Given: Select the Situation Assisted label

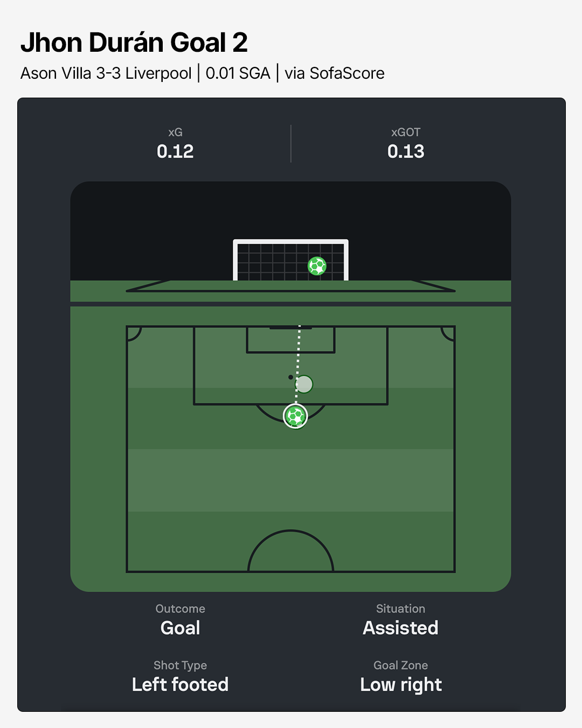Looking at the screenshot, I should [400, 628].
